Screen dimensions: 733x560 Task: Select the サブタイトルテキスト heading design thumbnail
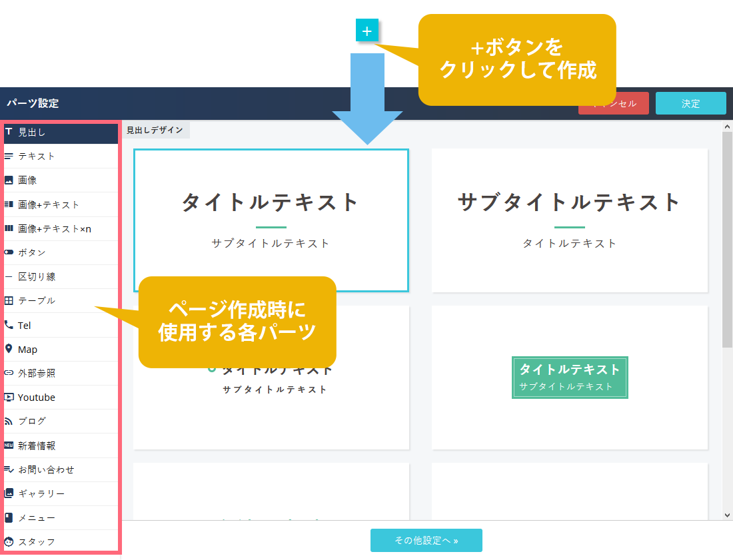(569, 220)
